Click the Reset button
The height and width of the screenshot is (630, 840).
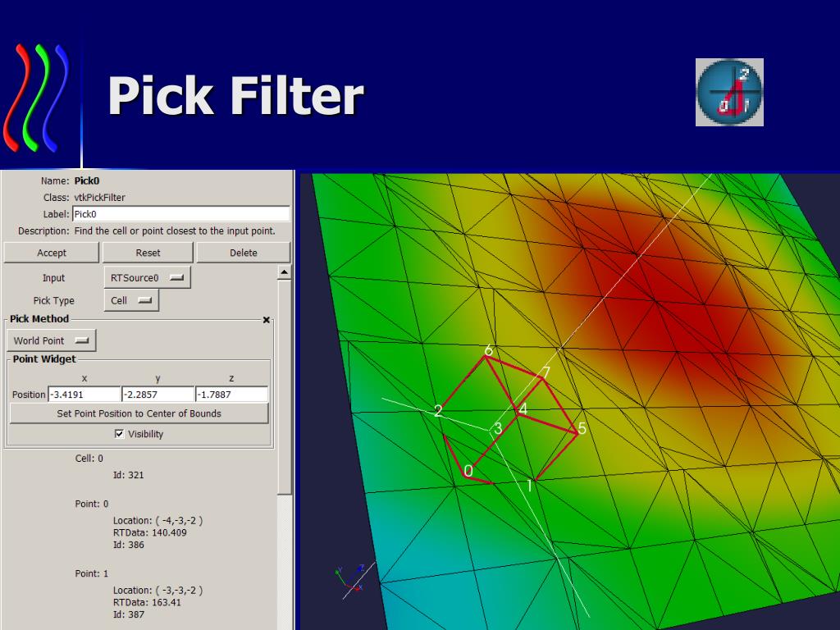(148, 253)
